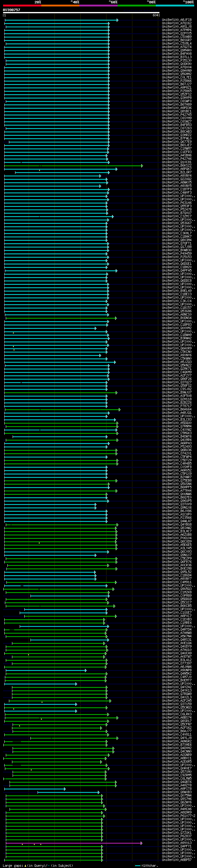Click the magenta alignment bar near the bottom
This screenshot has height=868, width=197.
[x=74, y=843]
